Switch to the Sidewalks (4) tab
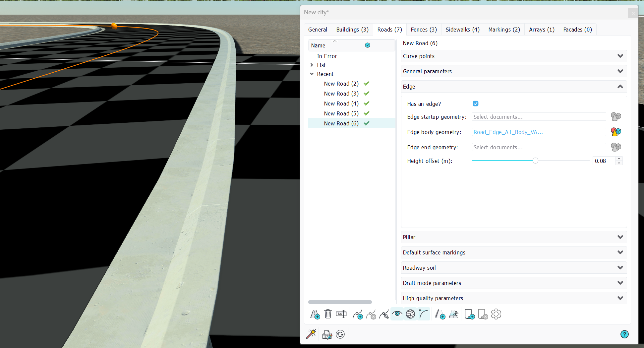The image size is (644, 348). (x=462, y=30)
